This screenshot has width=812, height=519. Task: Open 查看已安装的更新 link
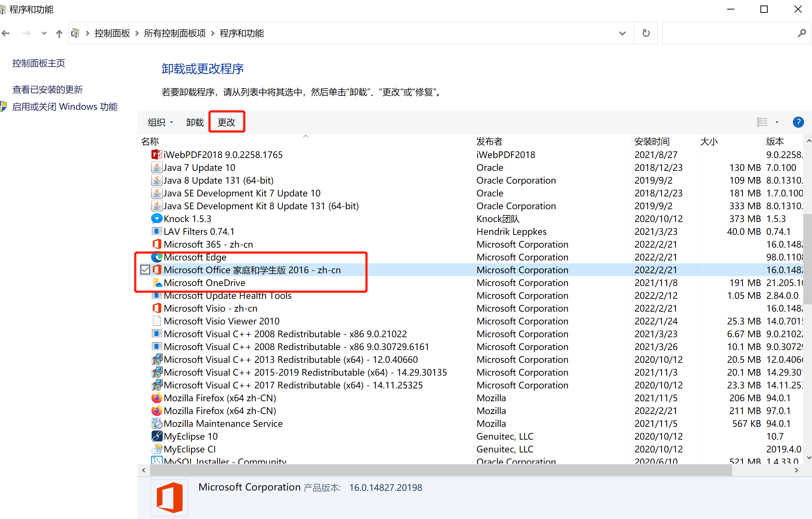point(48,90)
